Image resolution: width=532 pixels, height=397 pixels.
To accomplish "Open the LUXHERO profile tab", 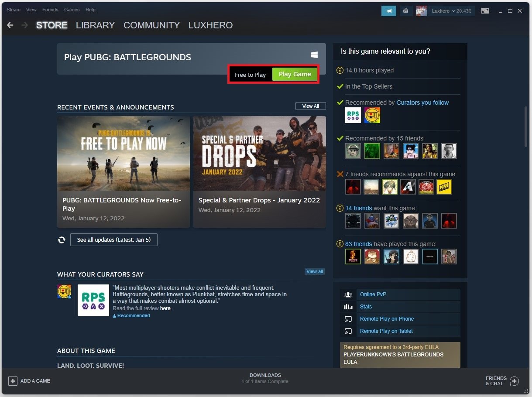I will pos(210,25).
